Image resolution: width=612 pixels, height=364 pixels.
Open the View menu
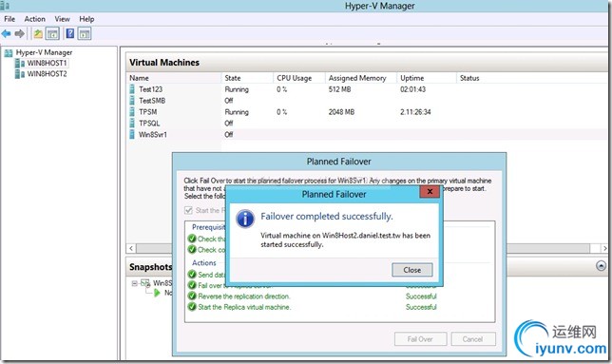point(62,19)
